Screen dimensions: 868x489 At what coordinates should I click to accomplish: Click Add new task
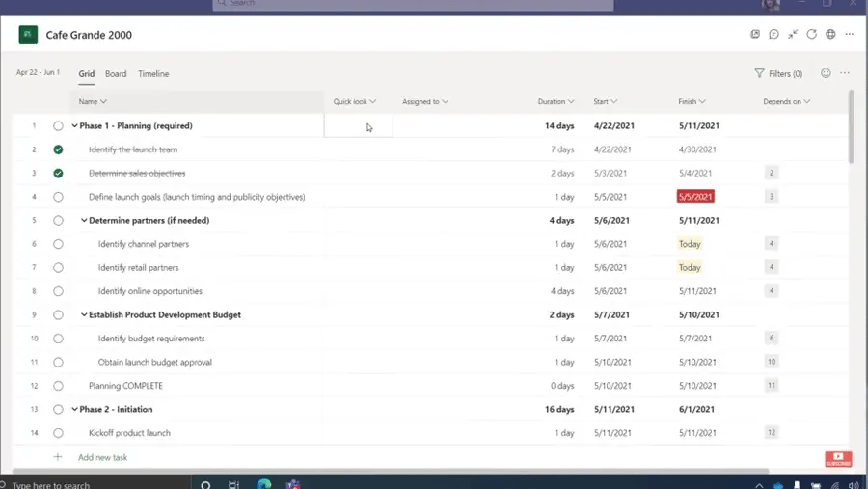pyautogui.click(x=102, y=457)
